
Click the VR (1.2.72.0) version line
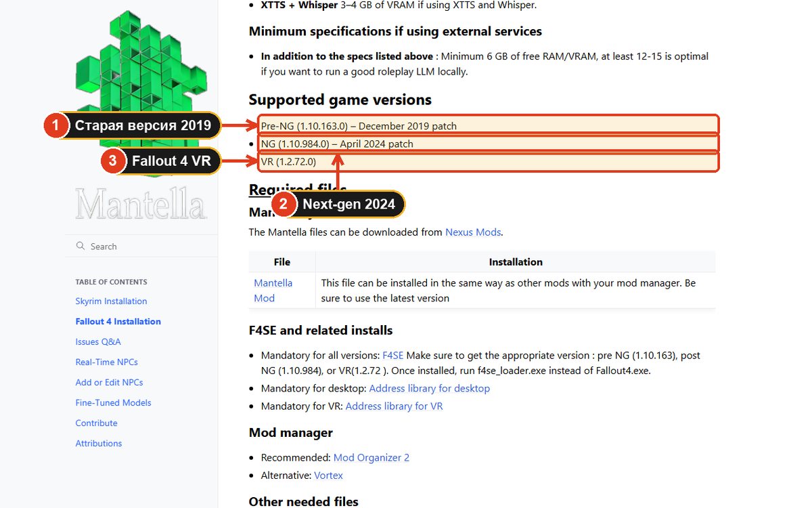coord(288,161)
